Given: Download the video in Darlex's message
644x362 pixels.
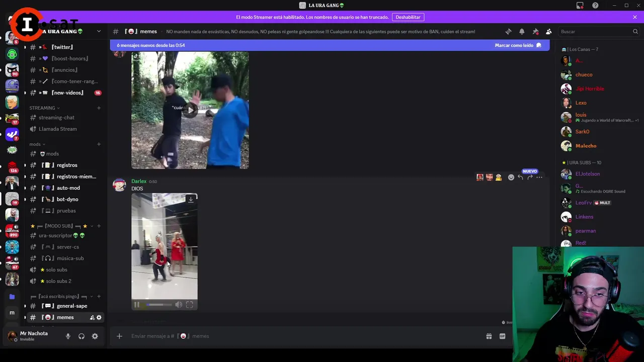Looking at the screenshot, I should 191,200.
